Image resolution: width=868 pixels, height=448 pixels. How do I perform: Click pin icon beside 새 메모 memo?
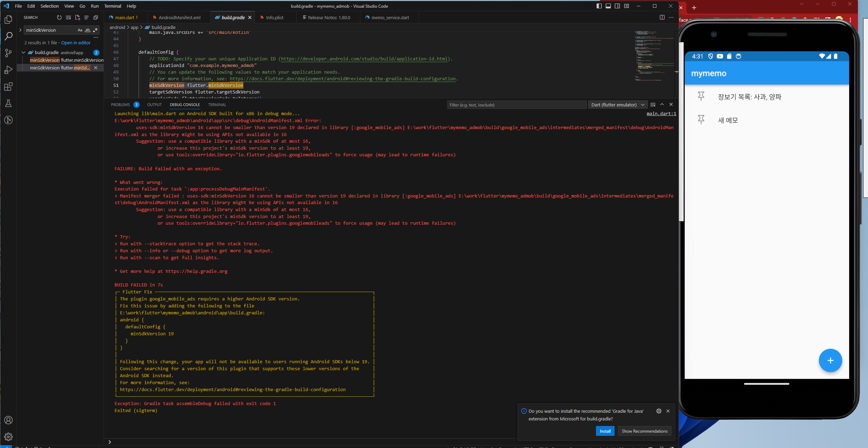[x=701, y=120]
